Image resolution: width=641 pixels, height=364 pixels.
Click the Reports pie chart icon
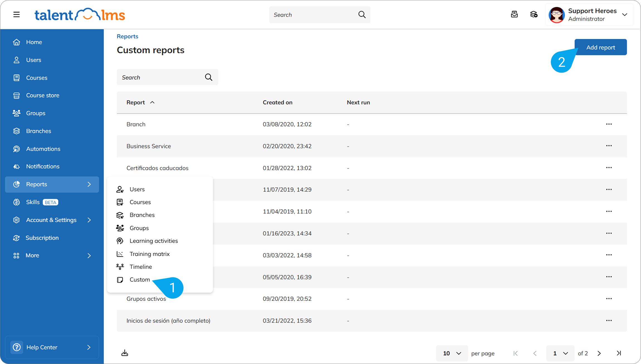[x=16, y=184]
